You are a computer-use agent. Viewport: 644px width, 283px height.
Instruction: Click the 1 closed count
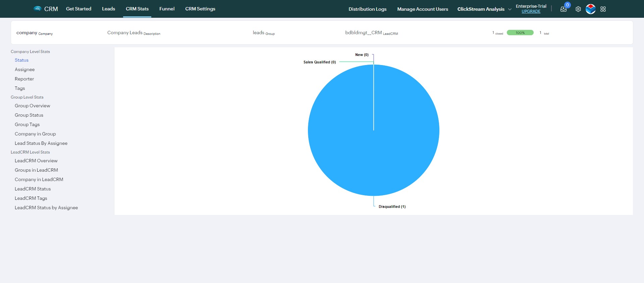coord(497,33)
